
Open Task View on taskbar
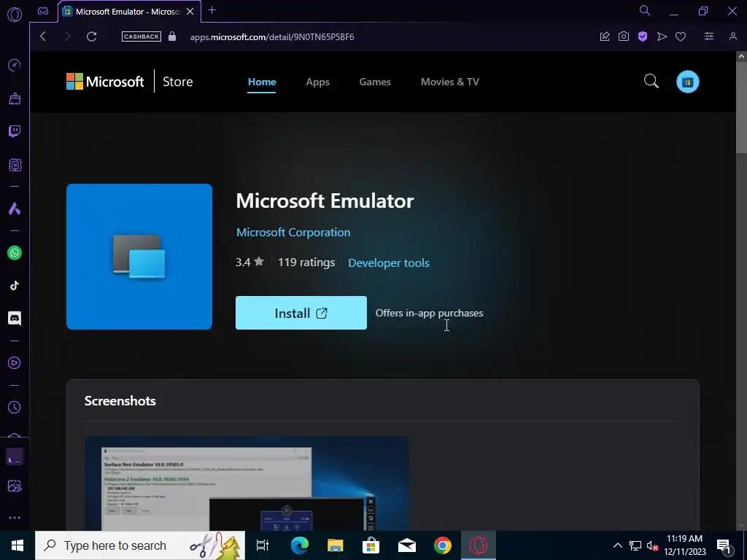(x=263, y=545)
